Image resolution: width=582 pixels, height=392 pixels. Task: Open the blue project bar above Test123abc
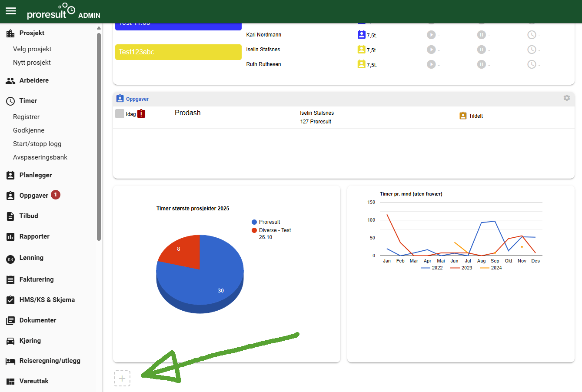pos(178,26)
